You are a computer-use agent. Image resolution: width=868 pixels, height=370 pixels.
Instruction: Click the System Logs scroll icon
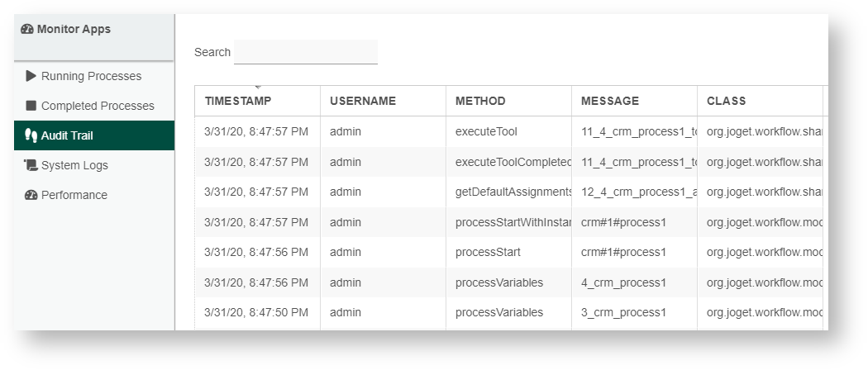(31, 165)
